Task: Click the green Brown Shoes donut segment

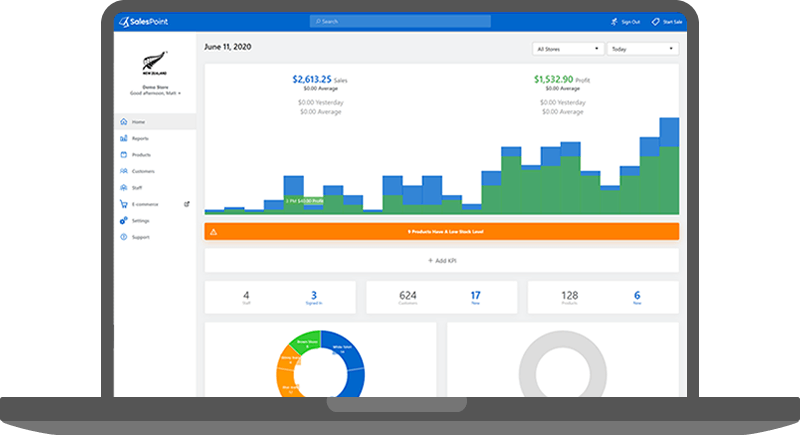Action: (x=306, y=342)
